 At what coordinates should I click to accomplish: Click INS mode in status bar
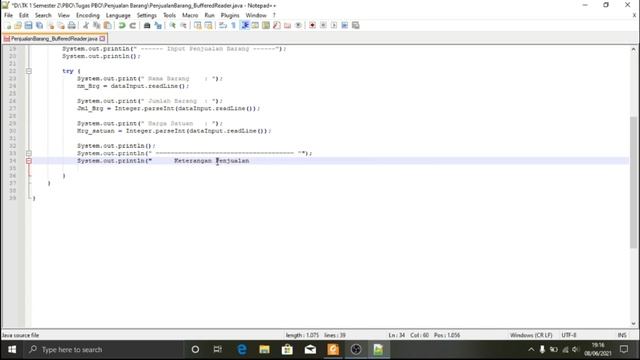622,335
